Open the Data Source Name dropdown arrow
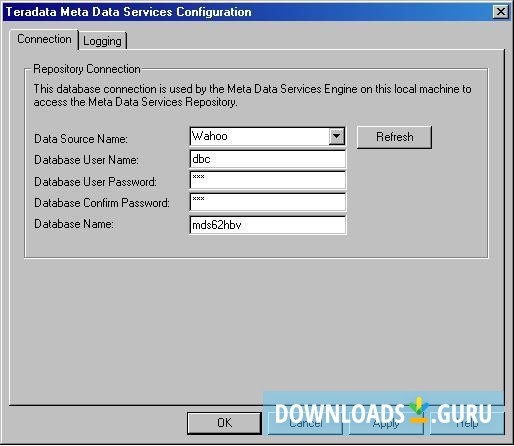 [337, 136]
